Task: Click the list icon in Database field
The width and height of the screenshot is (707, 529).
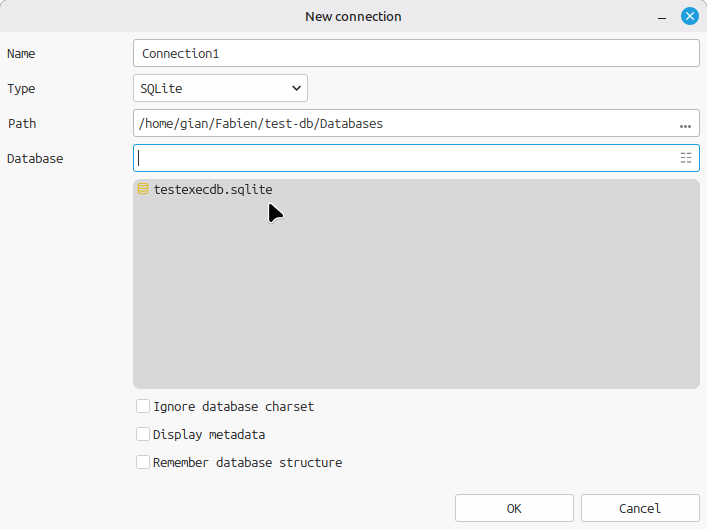Action: [685, 158]
